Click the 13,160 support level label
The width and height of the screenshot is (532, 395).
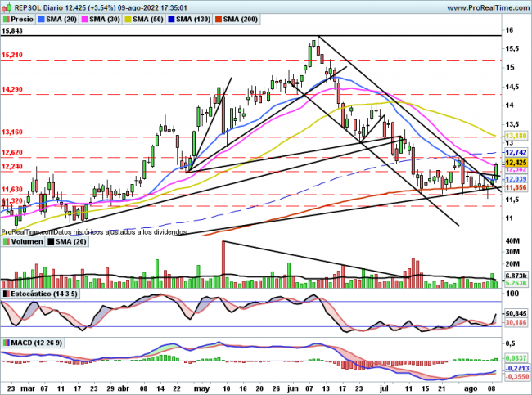[x=11, y=132]
